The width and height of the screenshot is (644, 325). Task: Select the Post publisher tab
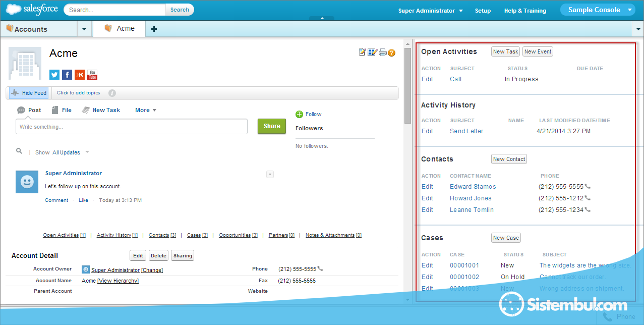tap(29, 110)
